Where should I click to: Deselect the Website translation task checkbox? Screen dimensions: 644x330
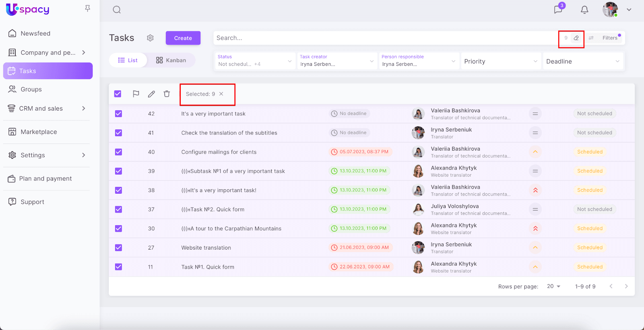(x=118, y=248)
